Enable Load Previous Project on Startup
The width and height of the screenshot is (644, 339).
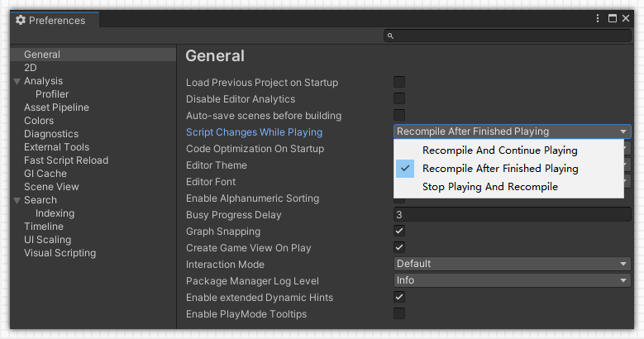tap(399, 82)
